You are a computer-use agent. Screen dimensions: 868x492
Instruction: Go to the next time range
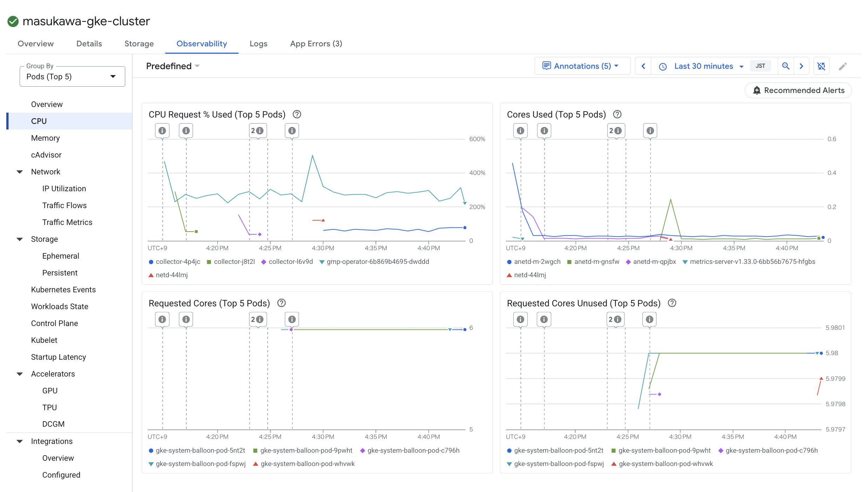pyautogui.click(x=801, y=66)
